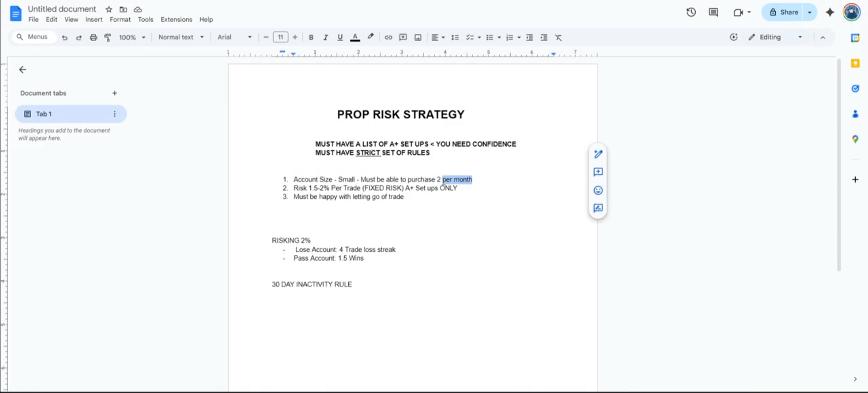Open the video call menu
The width and height of the screenshot is (868, 393).
click(x=742, y=12)
